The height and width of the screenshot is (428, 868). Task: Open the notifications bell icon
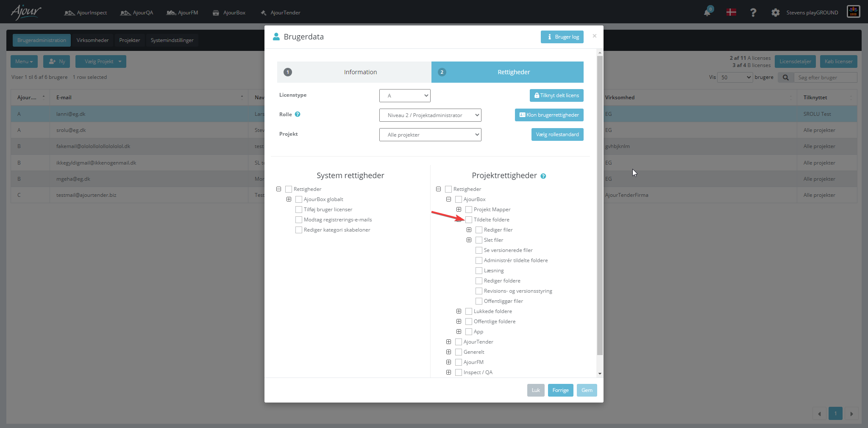tap(707, 12)
